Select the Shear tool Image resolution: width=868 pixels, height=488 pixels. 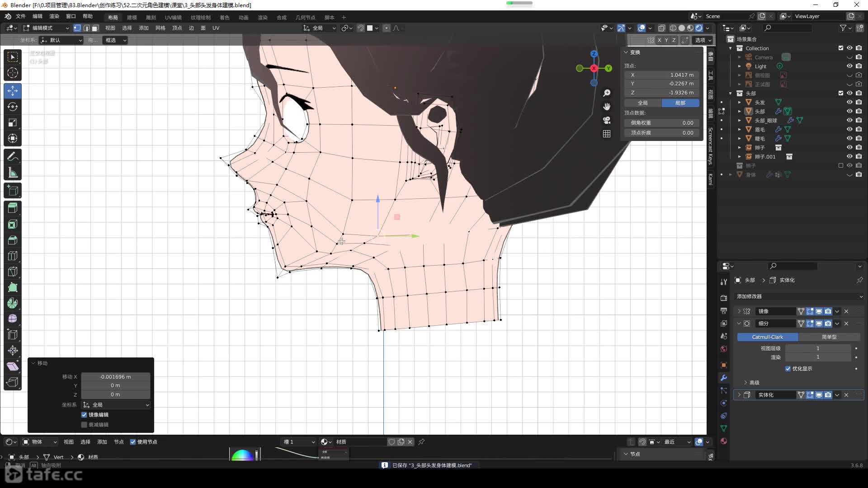coord(13,366)
